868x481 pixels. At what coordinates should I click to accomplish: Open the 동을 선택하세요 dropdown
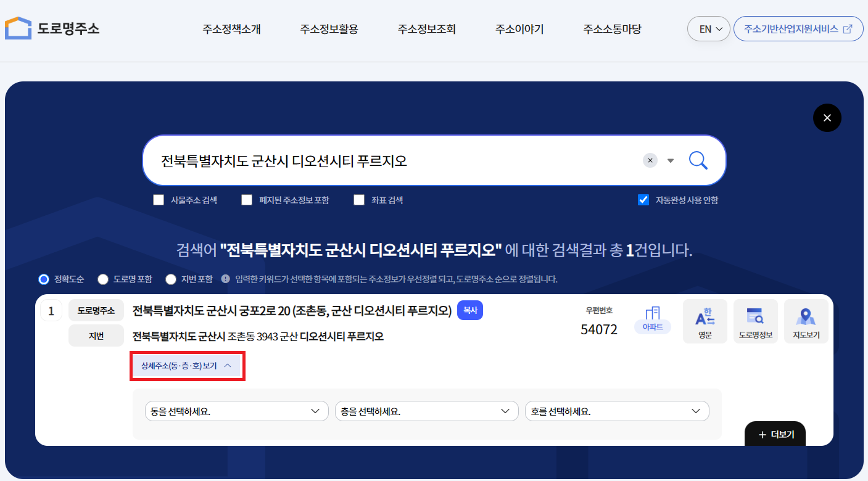coord(236,411)
